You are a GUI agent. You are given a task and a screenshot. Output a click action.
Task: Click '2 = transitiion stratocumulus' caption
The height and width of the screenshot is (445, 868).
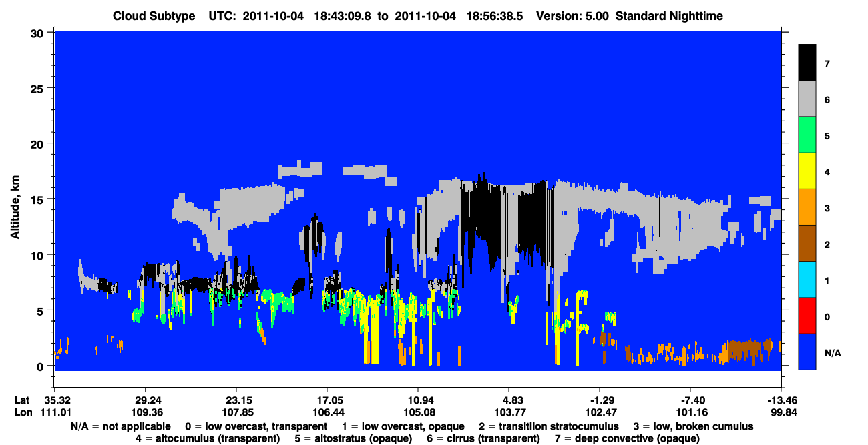(549, 426)
